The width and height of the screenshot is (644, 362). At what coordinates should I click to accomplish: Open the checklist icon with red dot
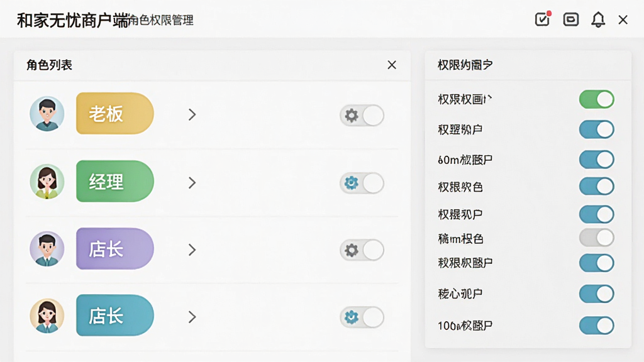point(543,19)
